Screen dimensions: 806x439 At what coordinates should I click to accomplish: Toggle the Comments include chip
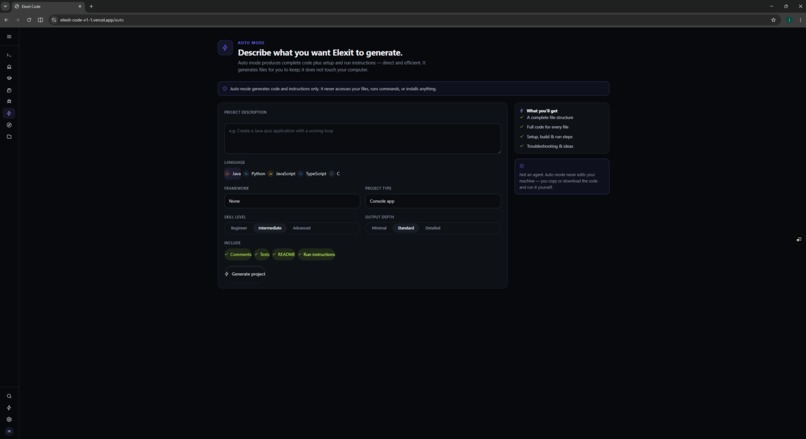pos(238,254)
